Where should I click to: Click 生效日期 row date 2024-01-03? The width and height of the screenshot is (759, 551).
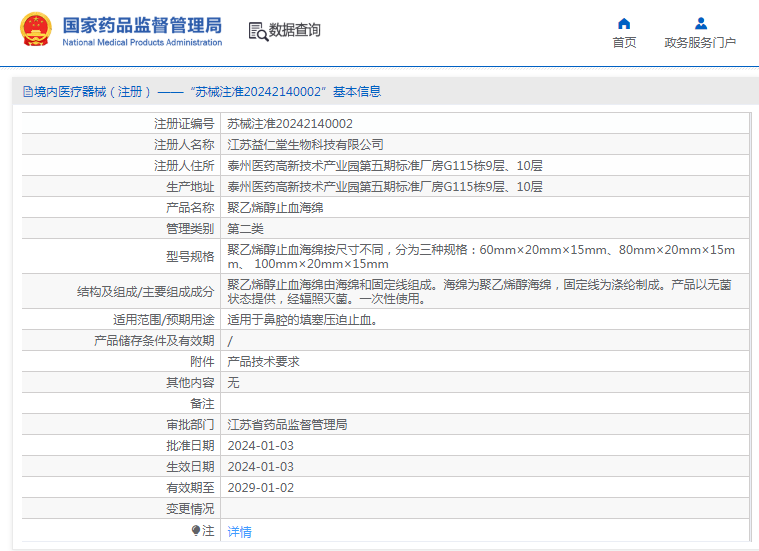[x=260, y=467]
